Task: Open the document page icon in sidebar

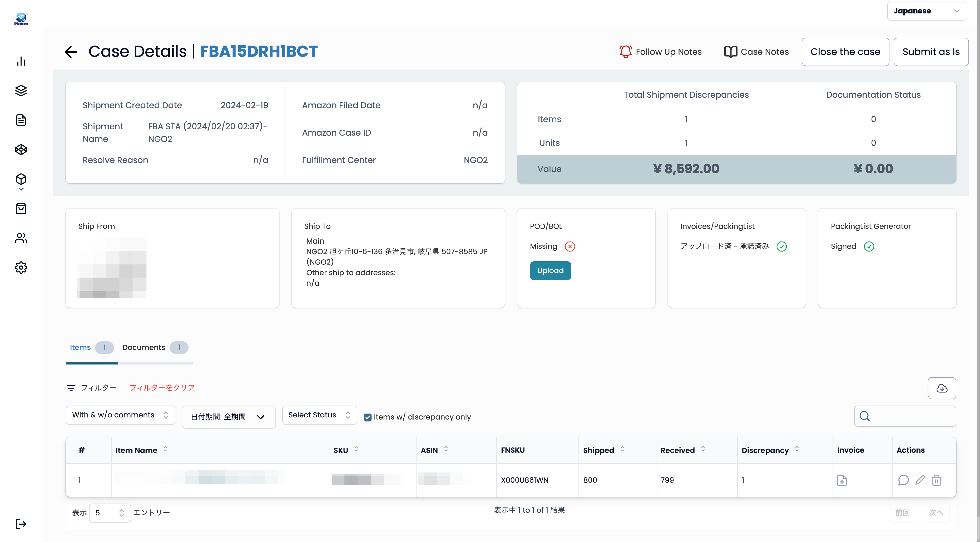Action: click(x=21, y=120)
